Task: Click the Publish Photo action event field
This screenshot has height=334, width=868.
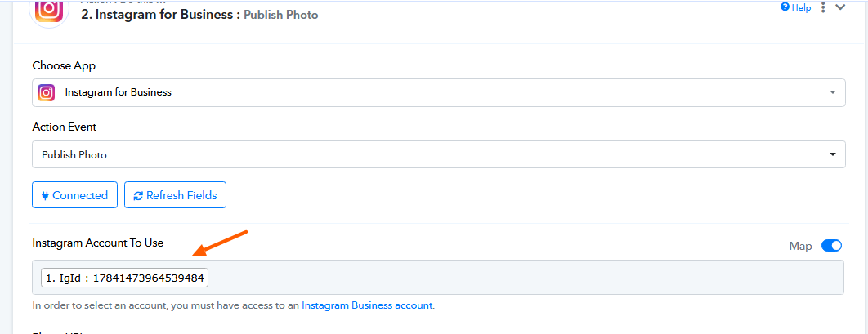Action: 409,154
